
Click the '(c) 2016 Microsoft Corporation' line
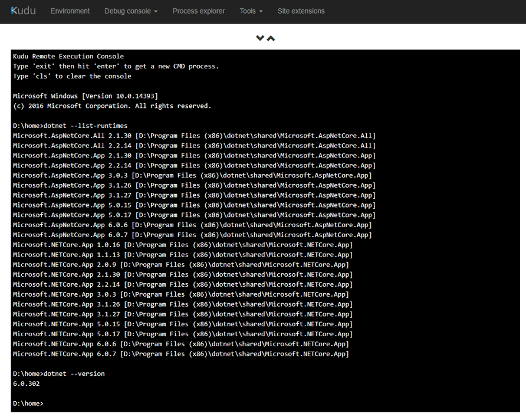112,106
